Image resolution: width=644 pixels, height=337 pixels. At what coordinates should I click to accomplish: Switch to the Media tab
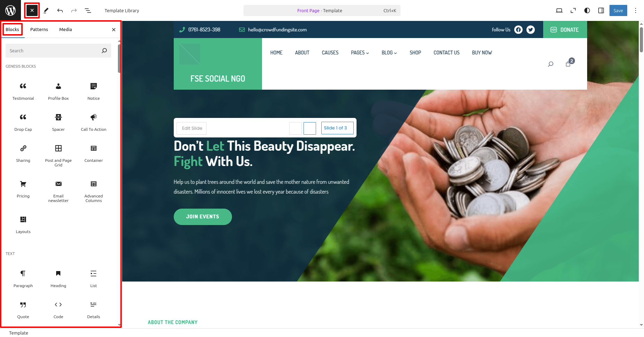pyautogui.click(x=66, y=30)
